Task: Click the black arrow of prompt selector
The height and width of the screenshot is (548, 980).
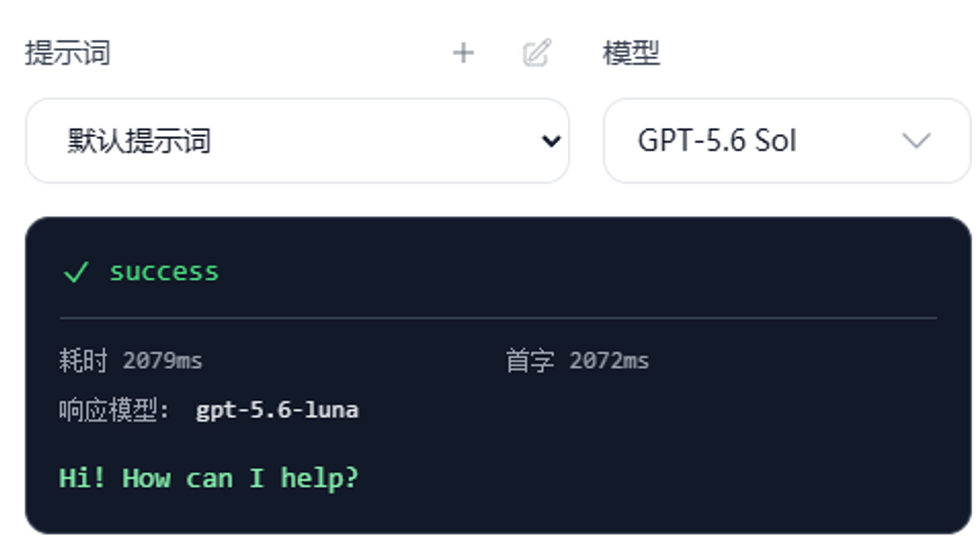Action: [551, 141]
